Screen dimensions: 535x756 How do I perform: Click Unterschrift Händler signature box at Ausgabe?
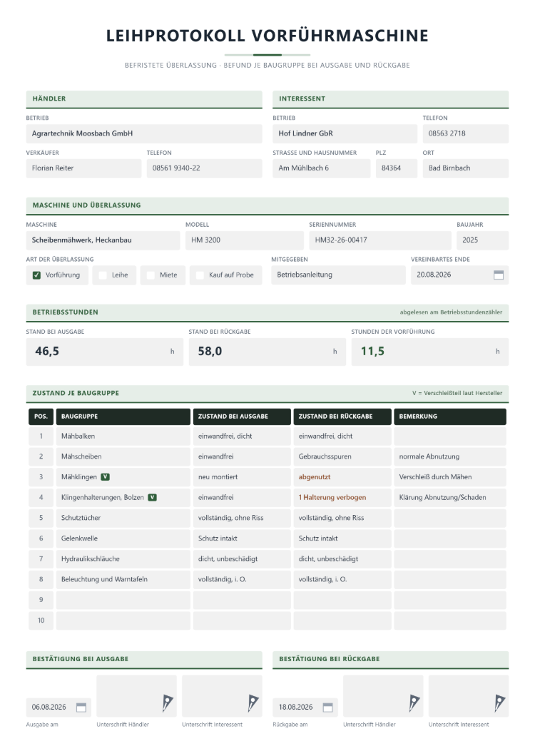pyautogui.click(x=136, y=695)
